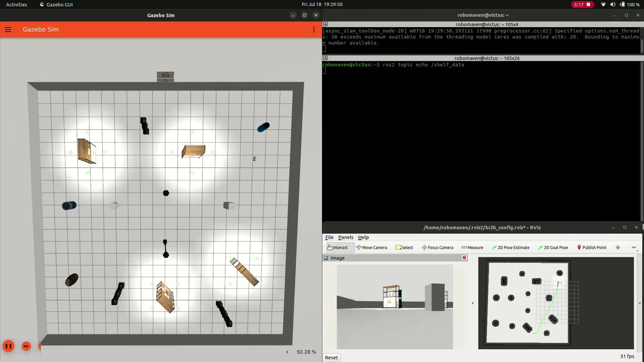Click the Reset button in RViz
The width and height of the screenshot is (644, 362).
tap(332, 357)
